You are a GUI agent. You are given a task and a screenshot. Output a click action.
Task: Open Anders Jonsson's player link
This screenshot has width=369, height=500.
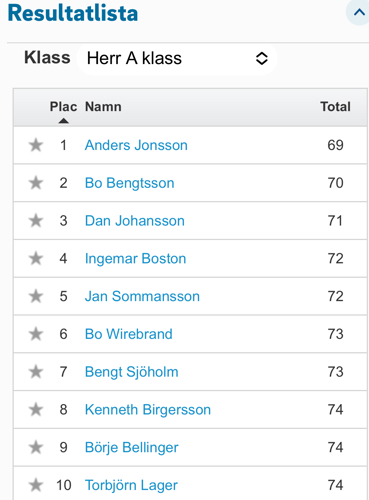coord(136,145)
